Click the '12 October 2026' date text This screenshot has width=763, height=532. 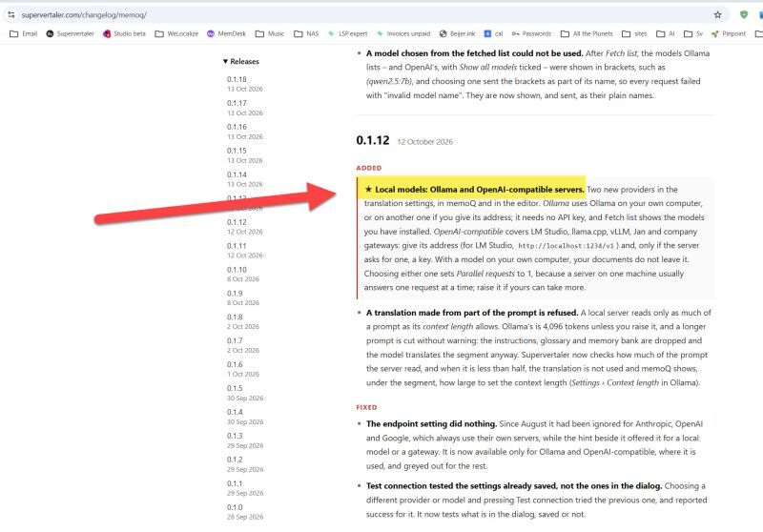(424, 142)
